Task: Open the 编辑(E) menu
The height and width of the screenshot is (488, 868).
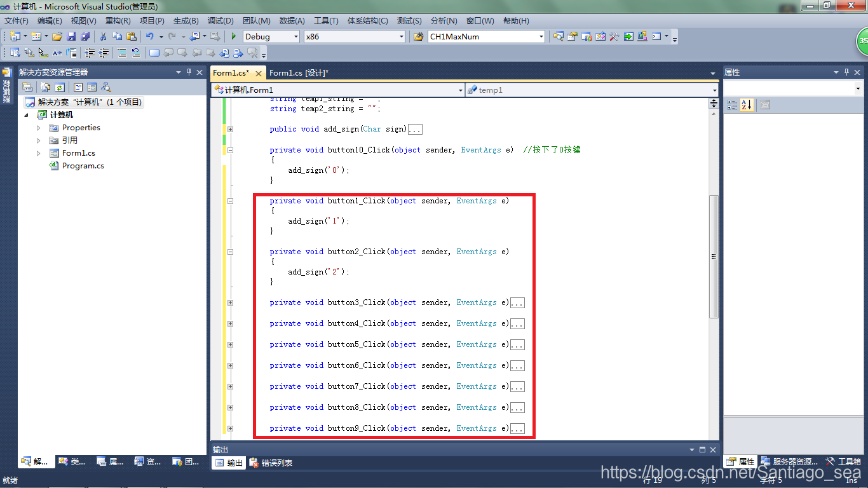Action: [50, 21]
